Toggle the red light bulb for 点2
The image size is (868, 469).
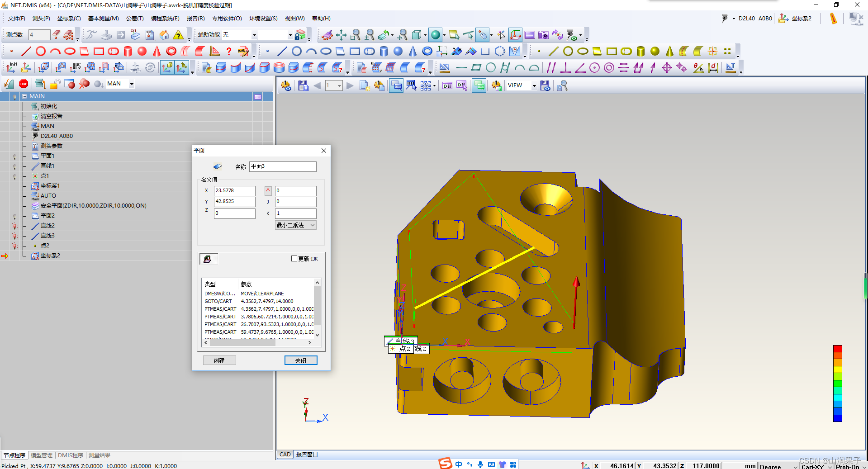tap(14, 246)
